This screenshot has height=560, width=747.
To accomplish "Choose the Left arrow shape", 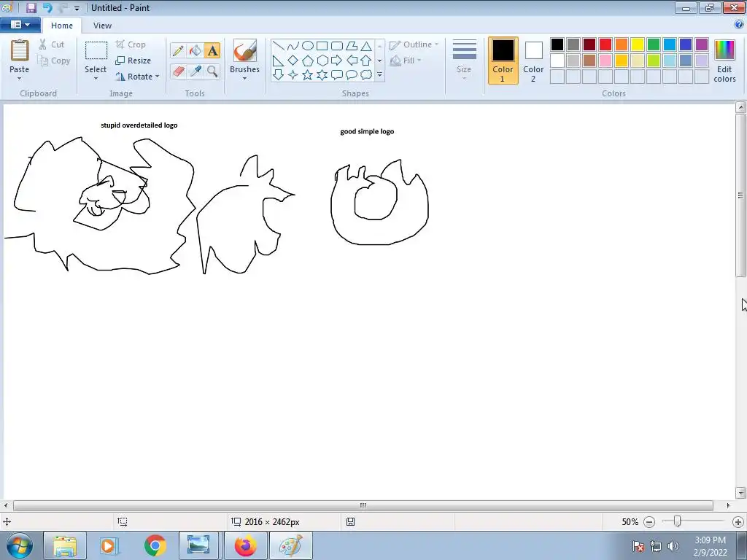I will 352,61.
